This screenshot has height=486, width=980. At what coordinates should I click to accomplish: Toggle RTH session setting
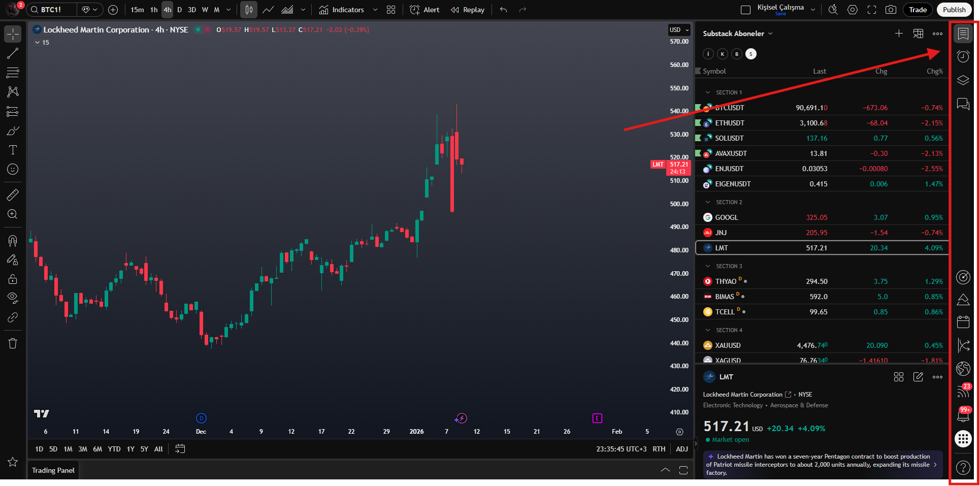tap(659, 449)
